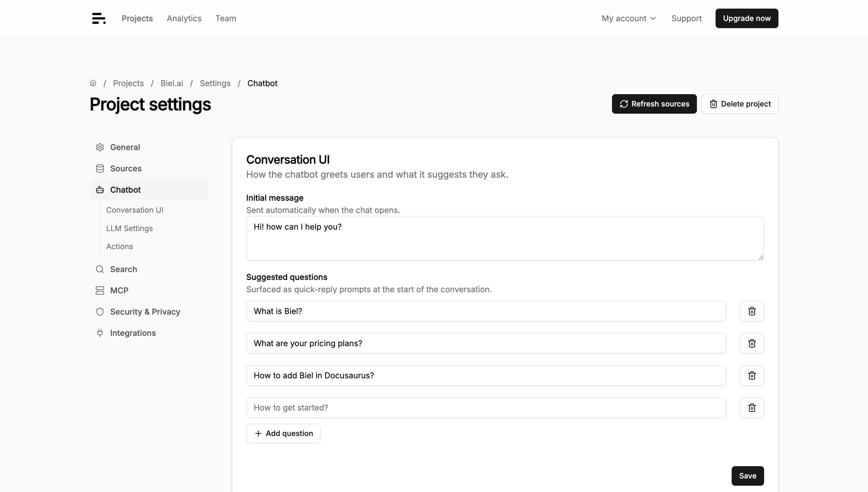
Task: Click the Sources database icon in sidebar
Action: pos(100,168)
